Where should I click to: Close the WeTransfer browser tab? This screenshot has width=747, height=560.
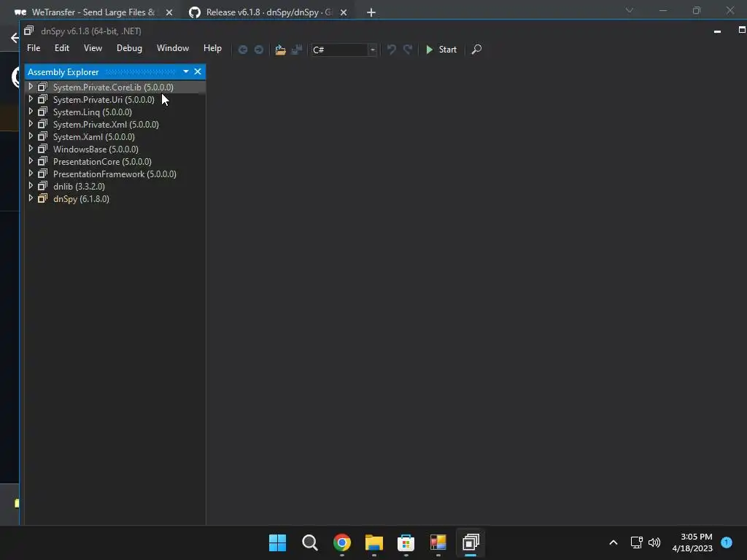pos(169,12)
